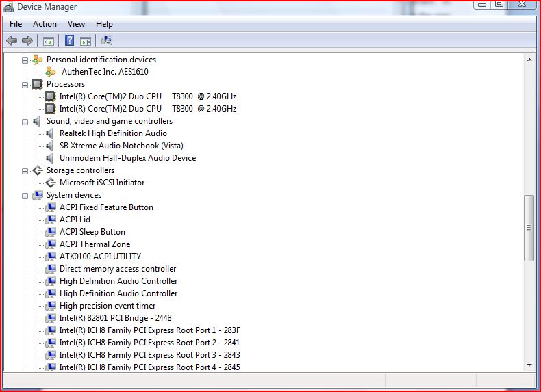Select SB Xtreme Audio Notebook (Vista) text

[x=121, y=146]
